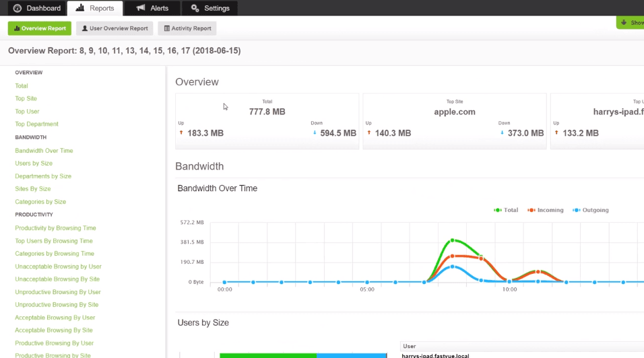Click the Dashboard gauge icon
The image size is (644, 358).
(18, 8)
